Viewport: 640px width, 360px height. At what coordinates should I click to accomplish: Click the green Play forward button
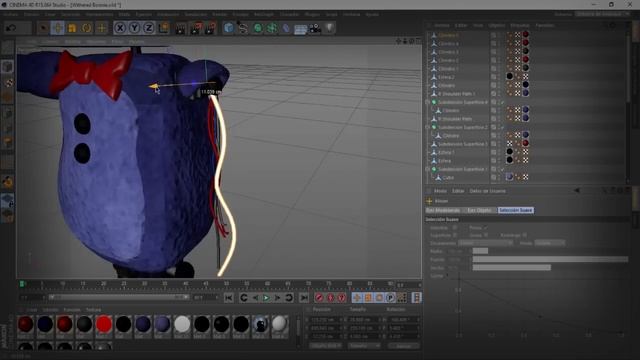pyautogui.click(x=266, y=298)
